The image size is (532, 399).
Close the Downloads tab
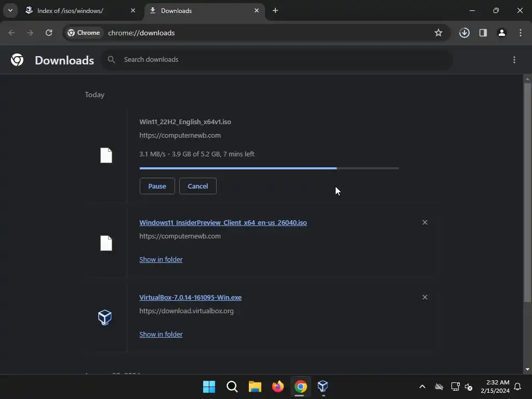(x=257, y=10)
